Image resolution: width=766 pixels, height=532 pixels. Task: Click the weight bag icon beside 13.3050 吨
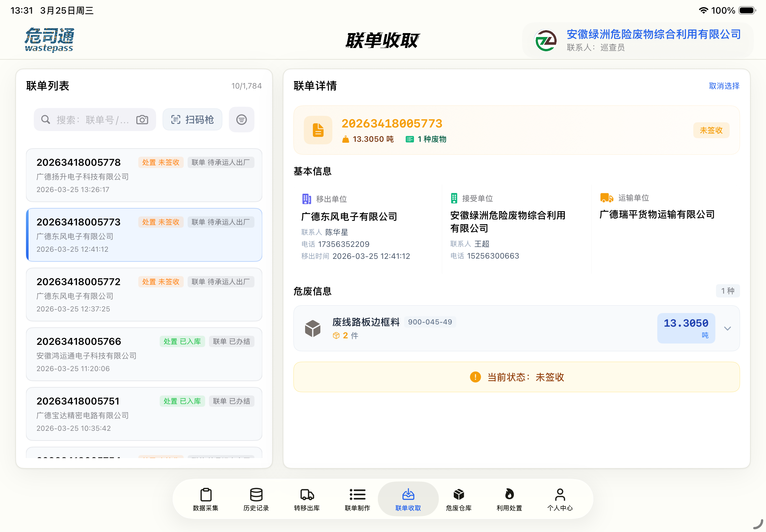pyautogui.click(x=345, y=139)
